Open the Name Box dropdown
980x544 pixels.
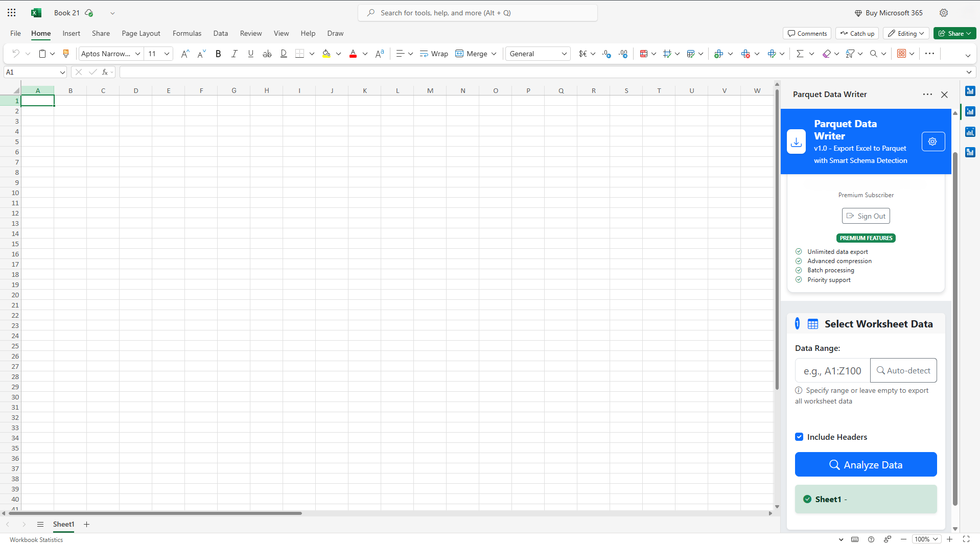(x=62, y=73)
